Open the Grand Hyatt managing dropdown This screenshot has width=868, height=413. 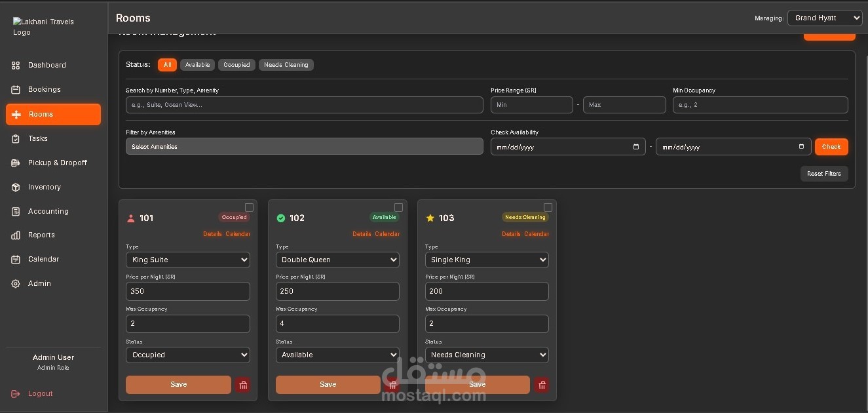pyautogui.click(x=825, y=18)
